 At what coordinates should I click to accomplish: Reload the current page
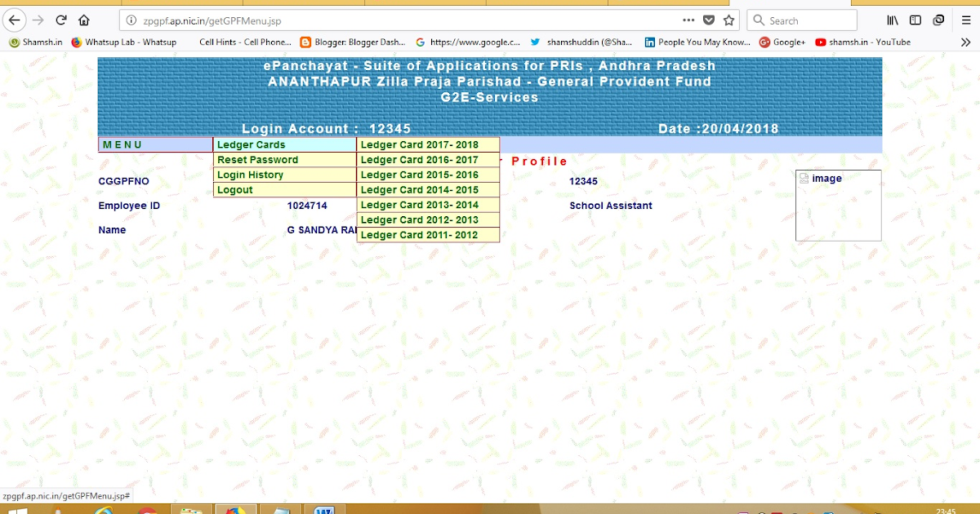point(60,19)
